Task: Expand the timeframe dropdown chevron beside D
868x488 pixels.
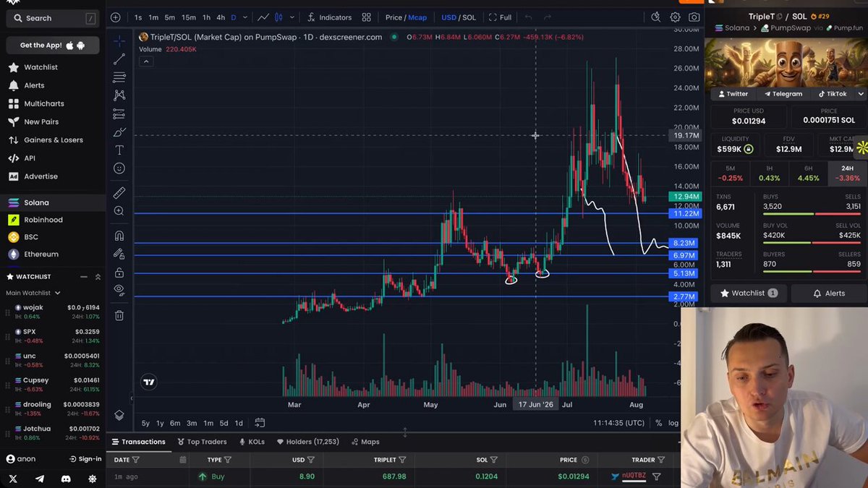Action: pyautogui.click(x=245, y=17)
